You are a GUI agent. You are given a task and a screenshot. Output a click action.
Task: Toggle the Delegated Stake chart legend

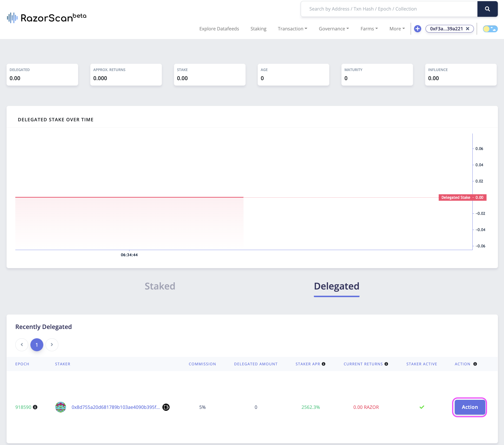click(x=462, y=197)
